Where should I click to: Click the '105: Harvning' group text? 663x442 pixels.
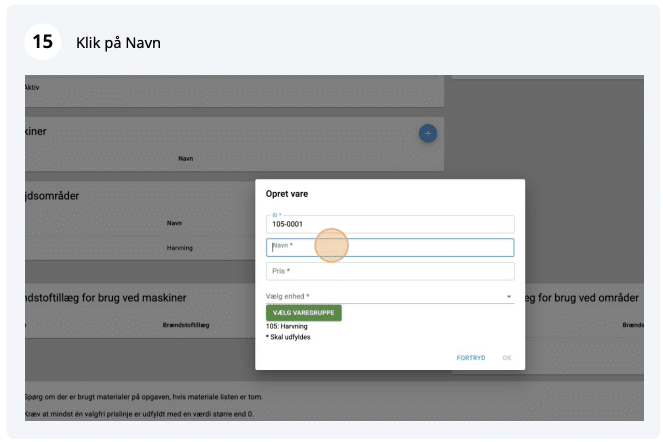(287, 326)
